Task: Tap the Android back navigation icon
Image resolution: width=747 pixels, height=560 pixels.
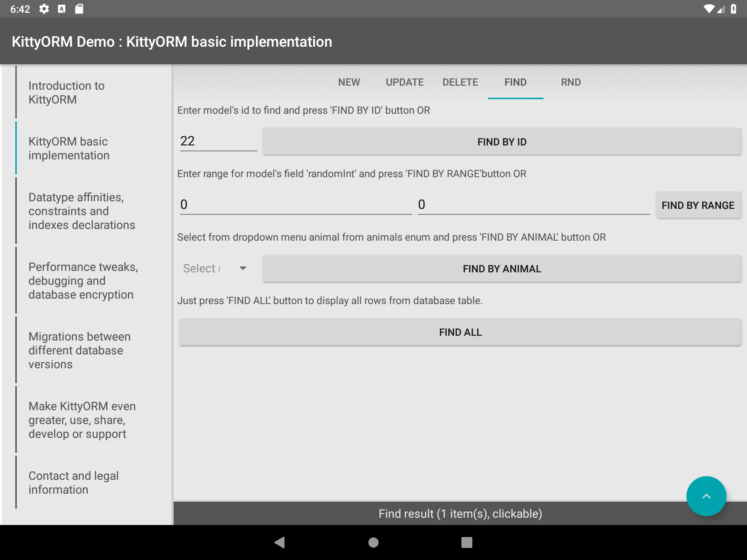Action: (x=280, y=542)
